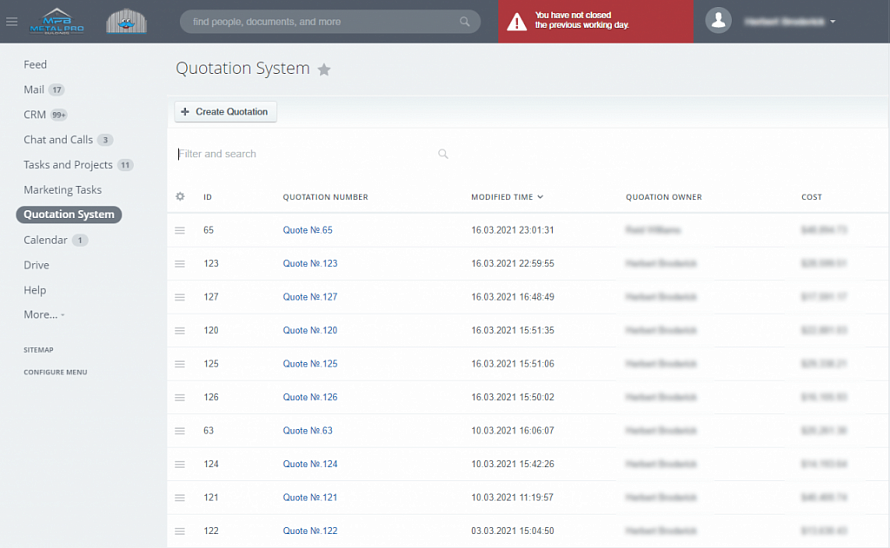The image size is (890, 548).
Task: Click the filter search magnifier icon
Action: click(x=443, y=154)
